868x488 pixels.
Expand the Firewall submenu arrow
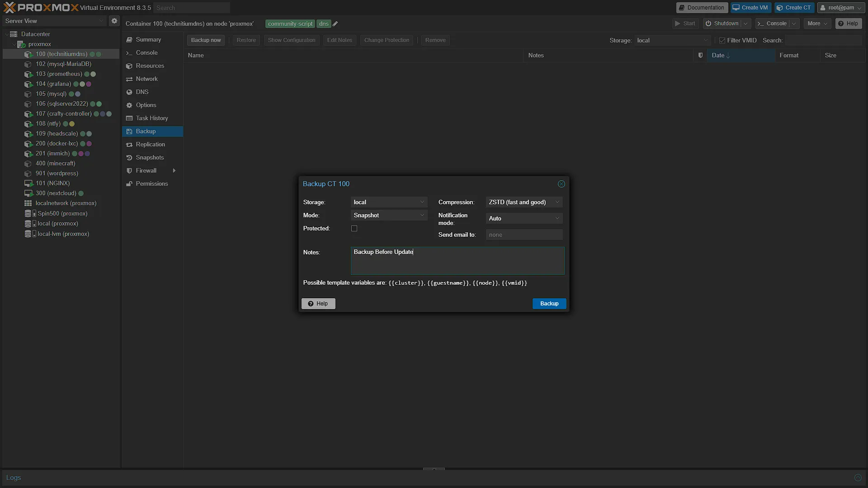tap(174, 171)
